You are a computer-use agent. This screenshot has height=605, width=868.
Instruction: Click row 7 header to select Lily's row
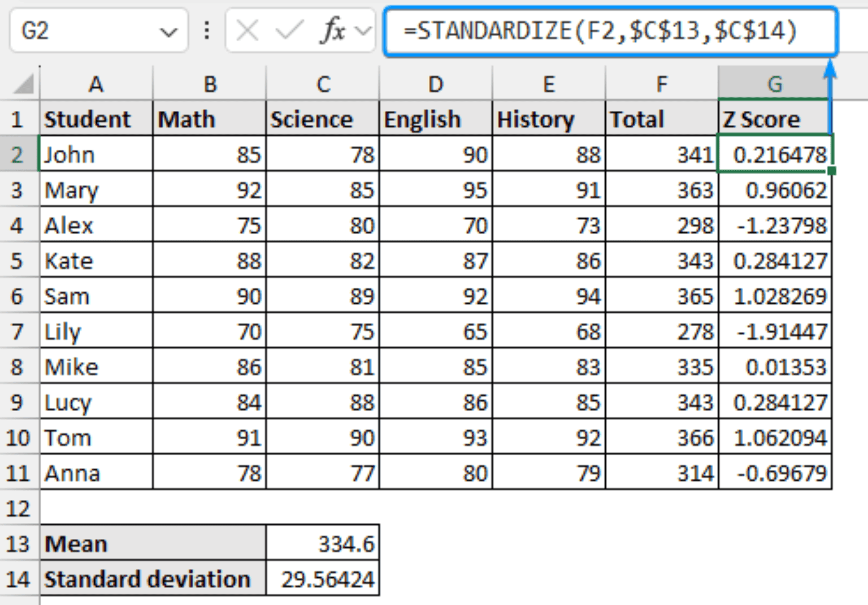(19, 331)
